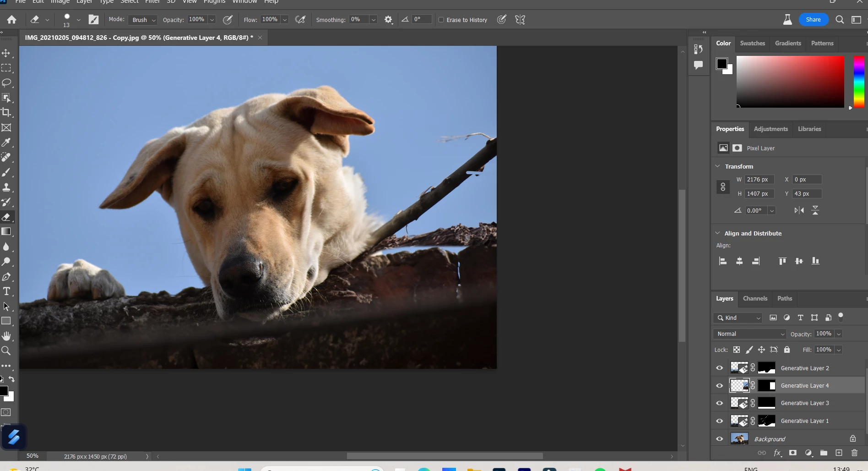Screen dimensions: 868x471
Task: Collapse the Align and Distribute section
Action: 717,233
